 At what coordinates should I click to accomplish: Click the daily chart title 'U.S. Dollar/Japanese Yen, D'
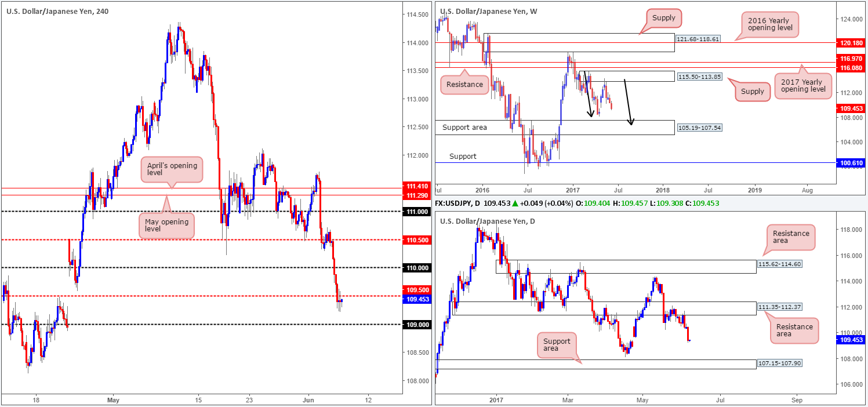(488, 221)
